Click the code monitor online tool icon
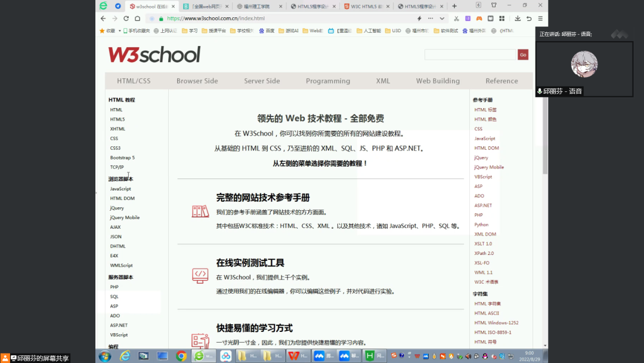The image size is (644, 363). 200,275
